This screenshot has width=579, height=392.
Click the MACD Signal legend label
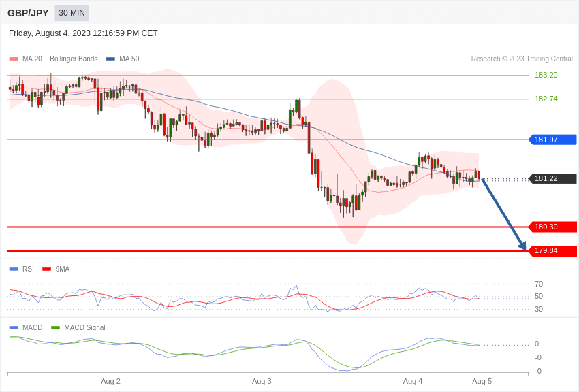tap(84, 327)
